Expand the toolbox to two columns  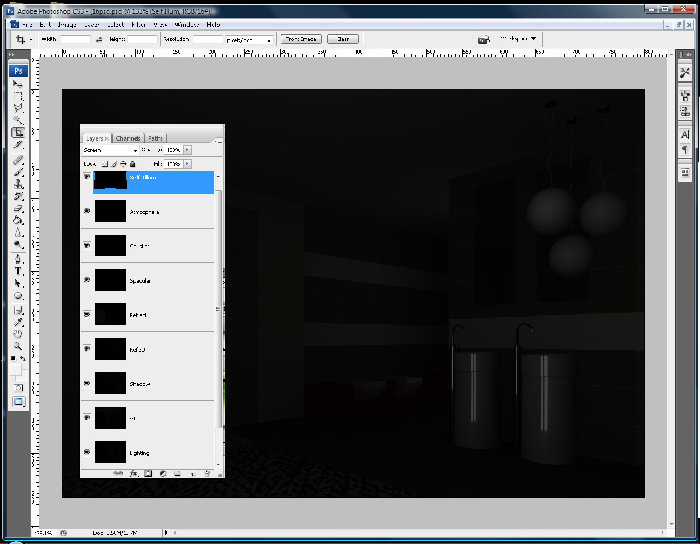(x=12, y=54)
